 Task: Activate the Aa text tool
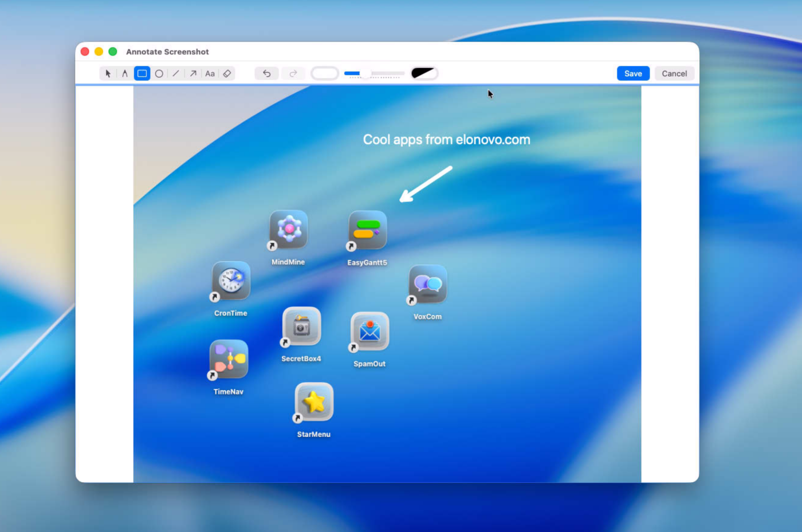tap(210, 73)
